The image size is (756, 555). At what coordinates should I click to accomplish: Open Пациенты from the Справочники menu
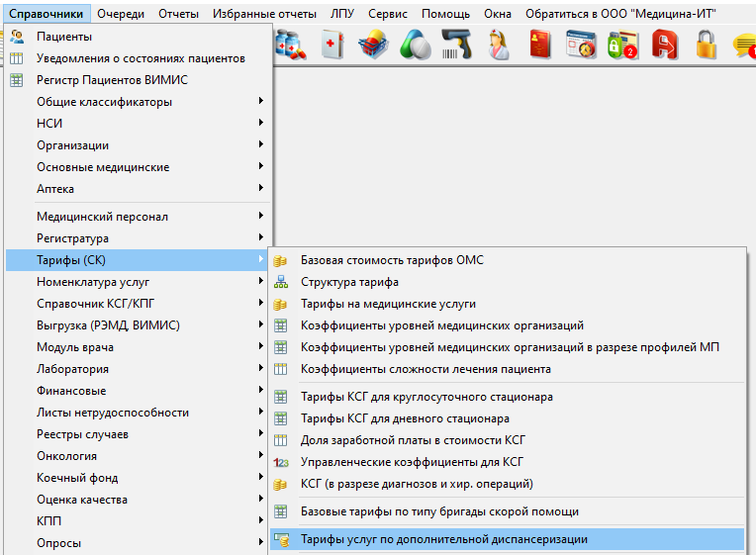click(64, 37)
